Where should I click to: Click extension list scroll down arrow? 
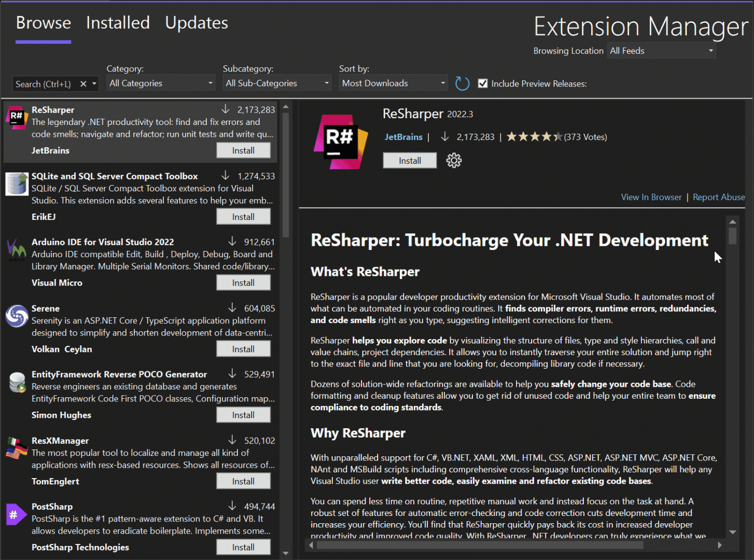tap(286, 554)
